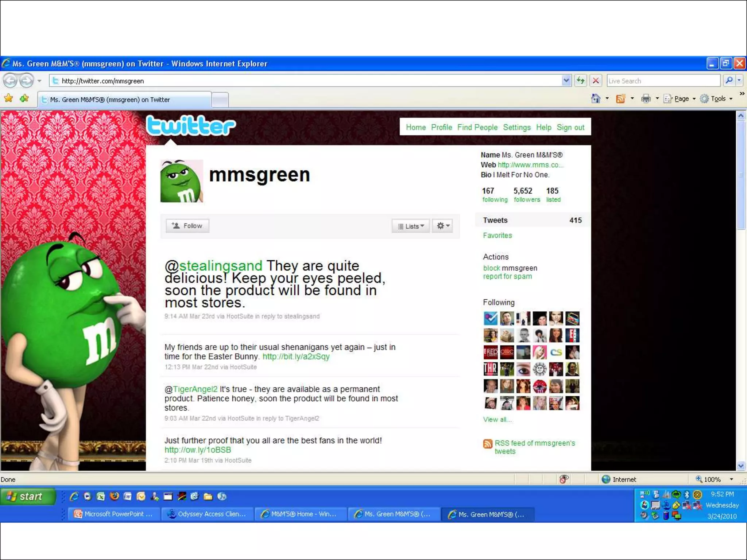The height and width of the screenshot is (560, 747).
Task: Open the Page menu in toolbar
Action: click(x=681, y=98)
